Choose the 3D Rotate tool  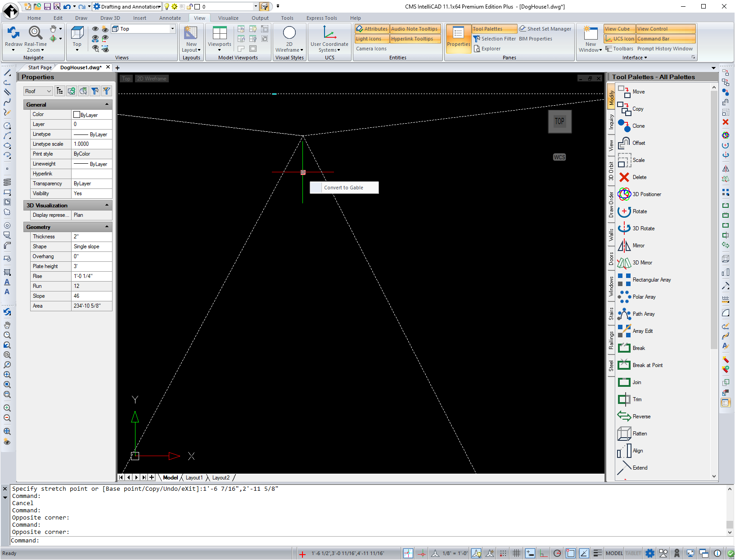(x=636, y=228)
